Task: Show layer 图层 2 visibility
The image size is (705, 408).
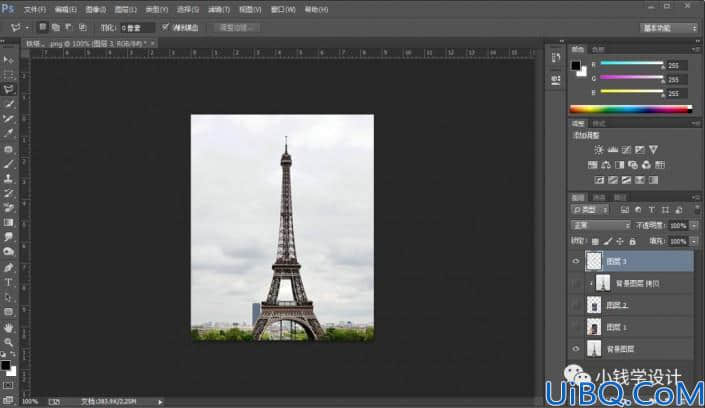Action: pos(576,305)
